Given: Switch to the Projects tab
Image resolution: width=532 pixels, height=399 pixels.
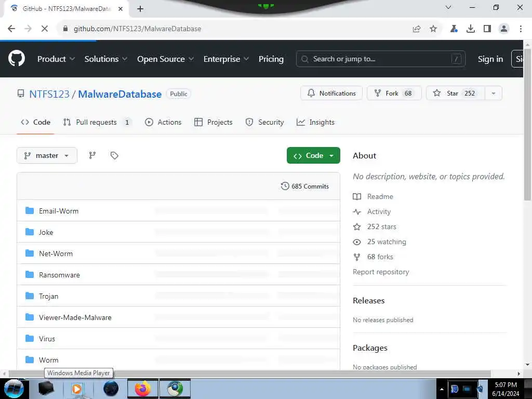Looking at the screenshot, I should point(214,122).
